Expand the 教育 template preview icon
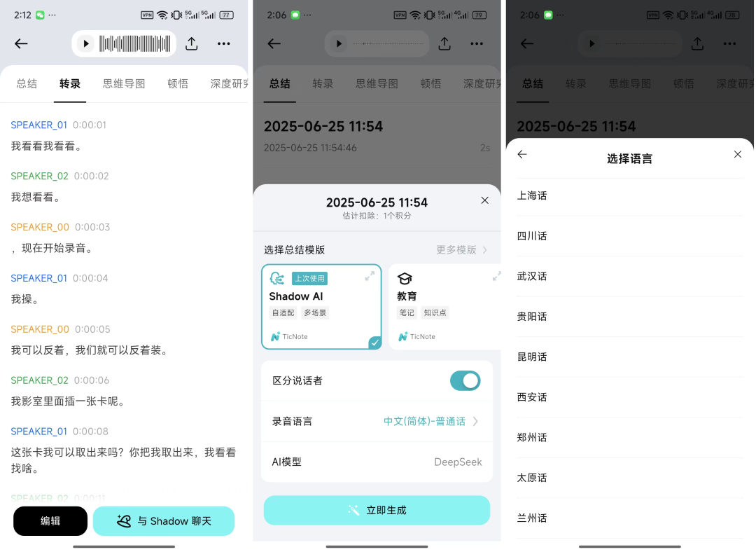756x552 pixels. pos(496,276)
